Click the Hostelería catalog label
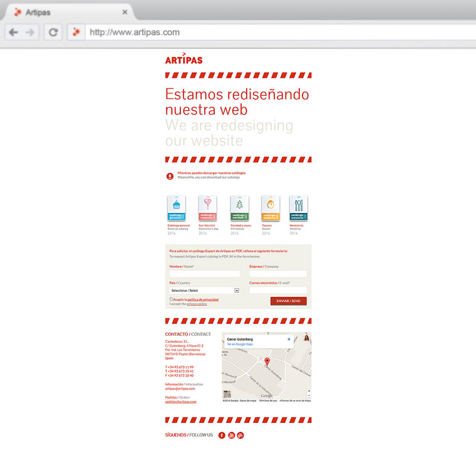The width and height of the screenshot is (476, 458). coord(296,226)
